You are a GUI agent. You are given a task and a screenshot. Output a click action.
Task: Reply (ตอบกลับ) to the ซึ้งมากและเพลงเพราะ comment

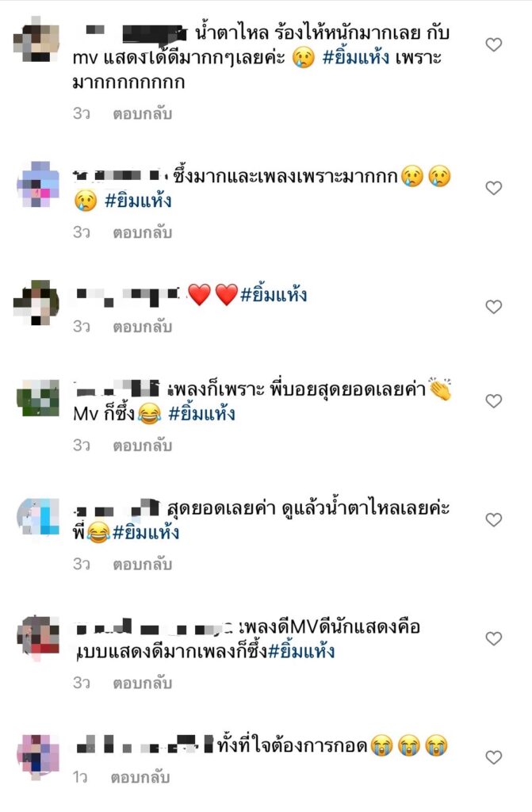pos(143,233)
